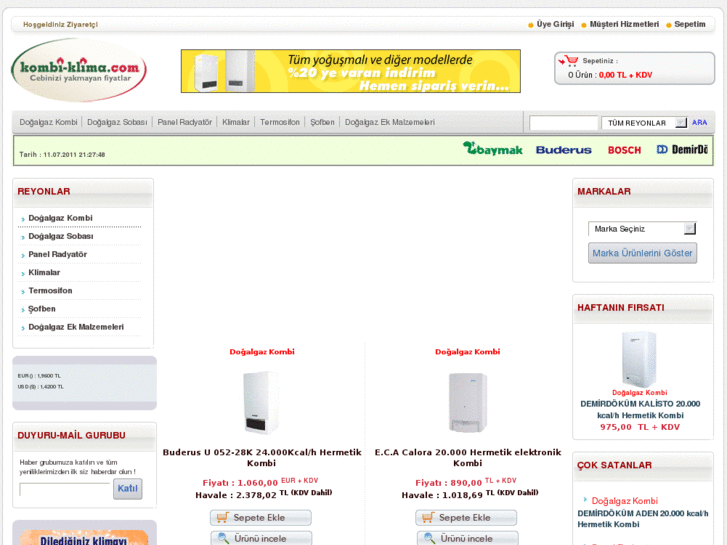
Task: Click the Buderus brand logo
Action: click(x=563, y=150)
